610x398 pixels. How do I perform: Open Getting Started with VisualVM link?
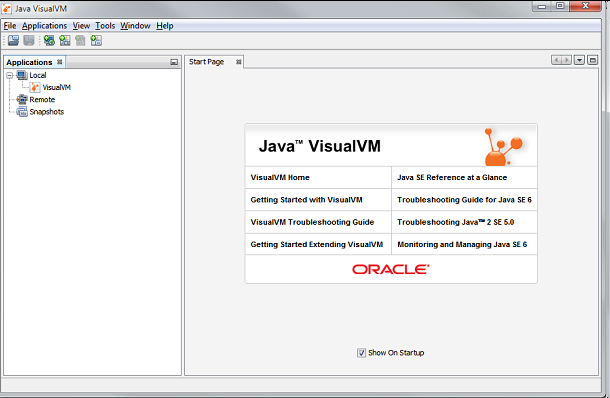point(307,200)
